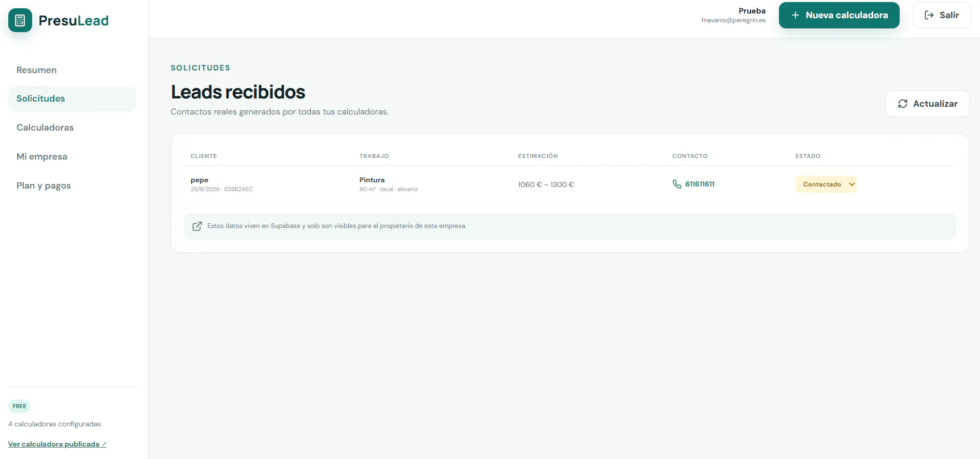The height and width of the screenshot is (459, 980).
Task: Open the Resumen section
Action: 36,70
